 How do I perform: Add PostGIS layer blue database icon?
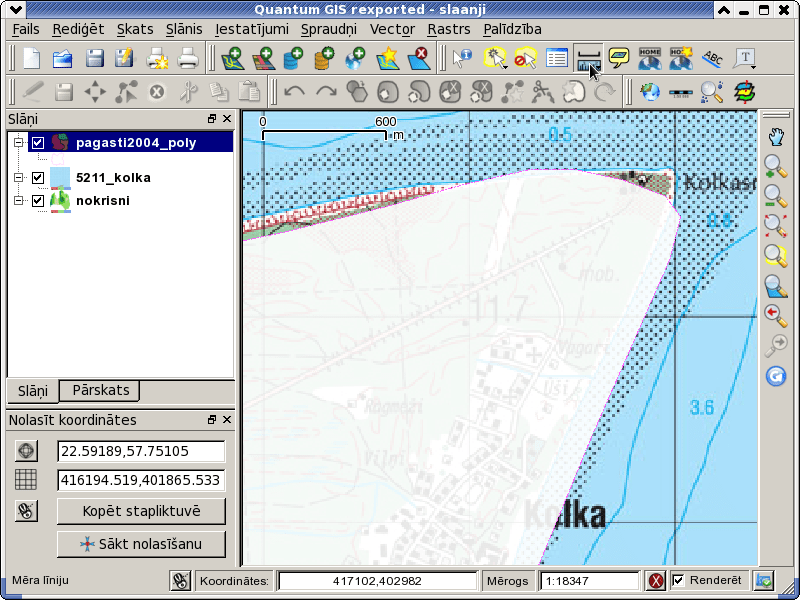tap(293, 59)
